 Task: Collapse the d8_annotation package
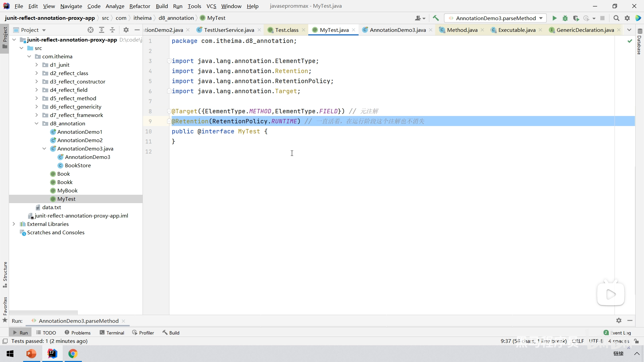(x=37, y=123)
